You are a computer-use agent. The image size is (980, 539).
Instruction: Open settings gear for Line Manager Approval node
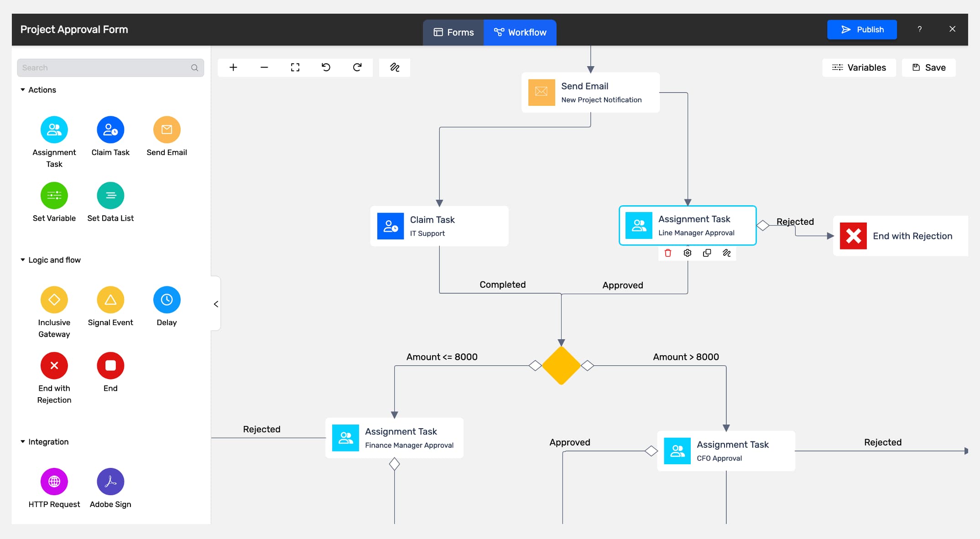click(x=688, y=253)
